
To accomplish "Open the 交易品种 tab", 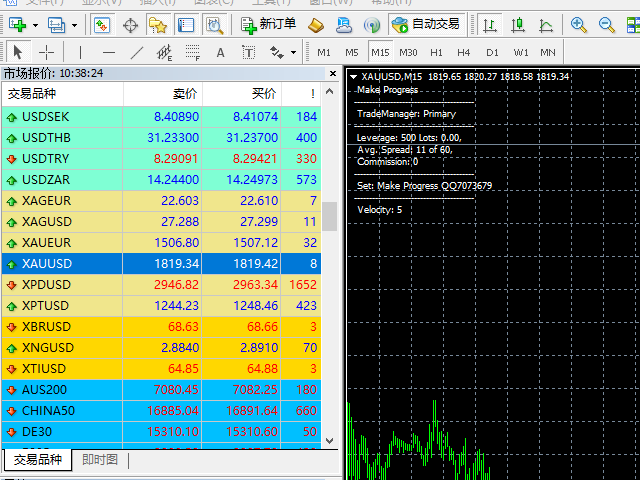I will (37, 460).
